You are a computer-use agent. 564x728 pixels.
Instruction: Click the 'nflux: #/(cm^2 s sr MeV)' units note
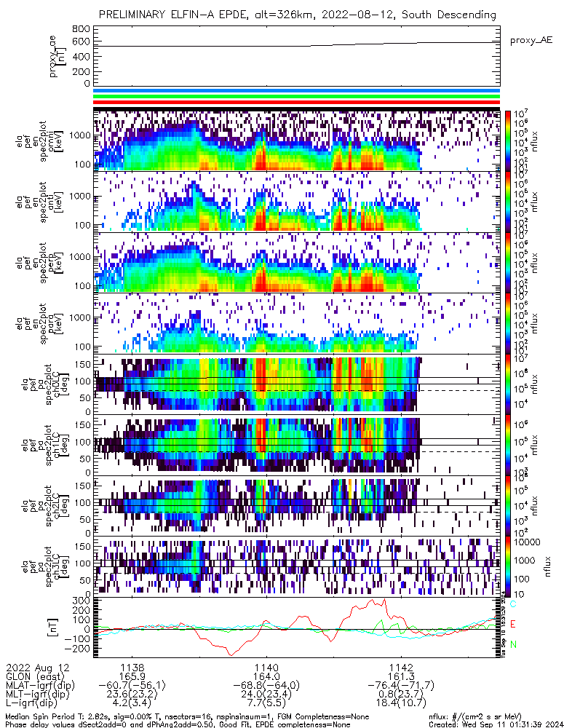[475, 717]
